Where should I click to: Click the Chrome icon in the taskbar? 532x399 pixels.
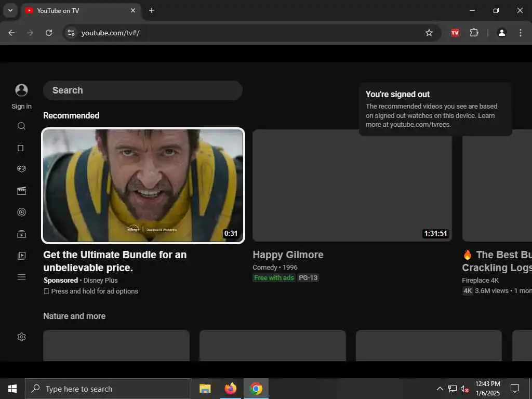click(256, 389)
